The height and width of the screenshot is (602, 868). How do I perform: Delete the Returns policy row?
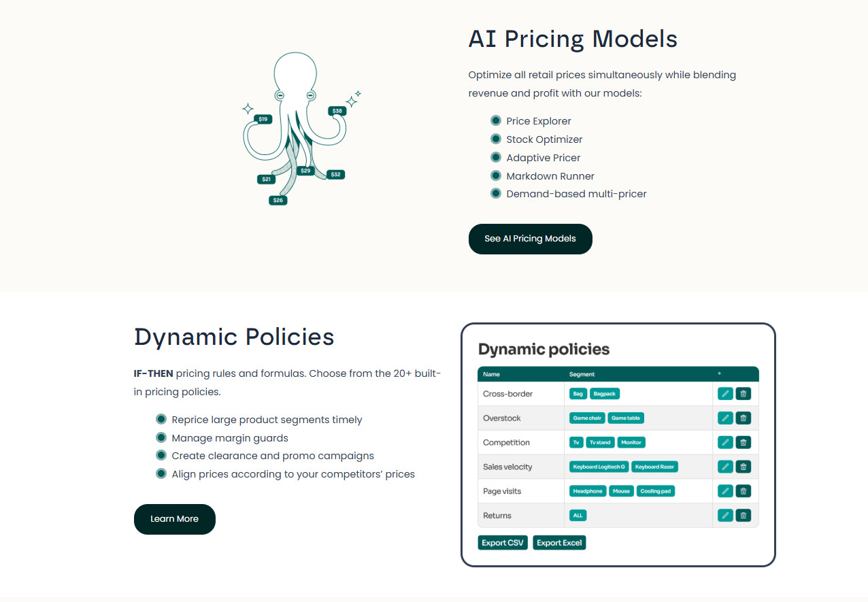coord(744,516)
